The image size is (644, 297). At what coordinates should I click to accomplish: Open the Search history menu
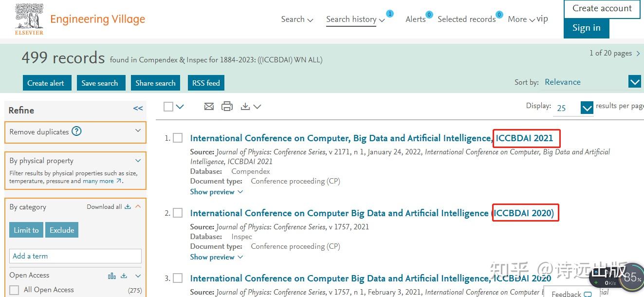point(355,19)
